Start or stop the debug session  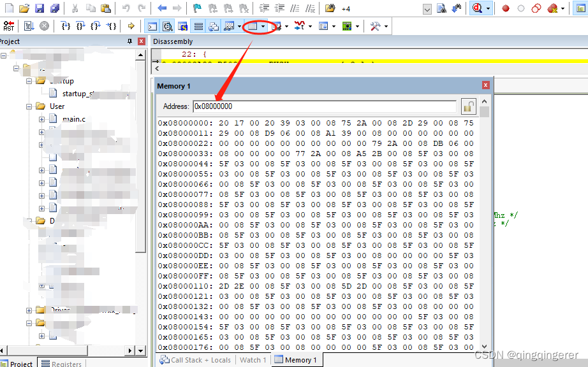click(x=476, y=8)
